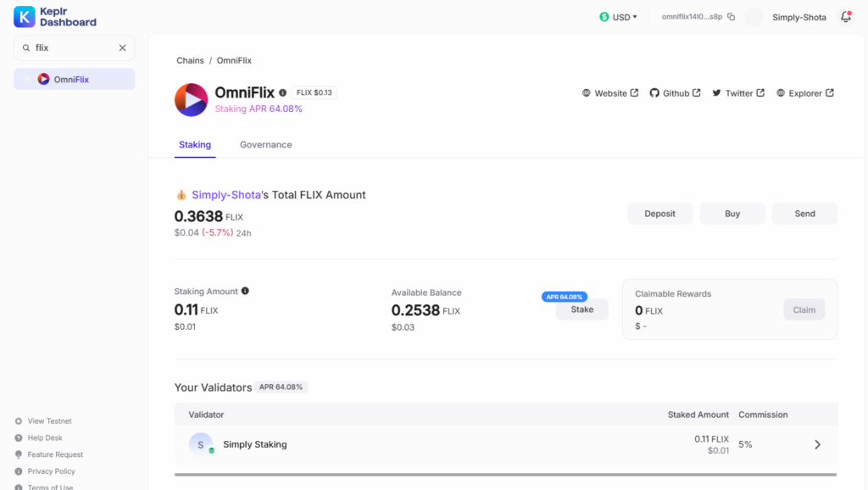
Task: Switch to the Governance tab
Action: 265,145
